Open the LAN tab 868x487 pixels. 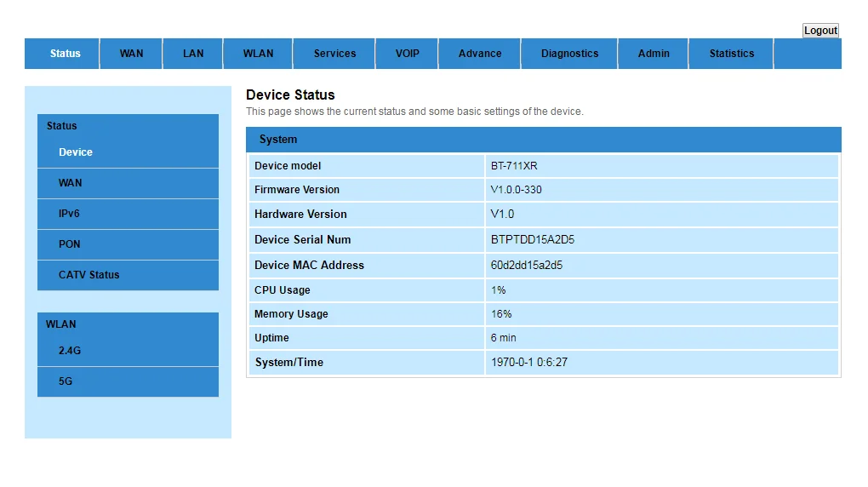(193, 54)
